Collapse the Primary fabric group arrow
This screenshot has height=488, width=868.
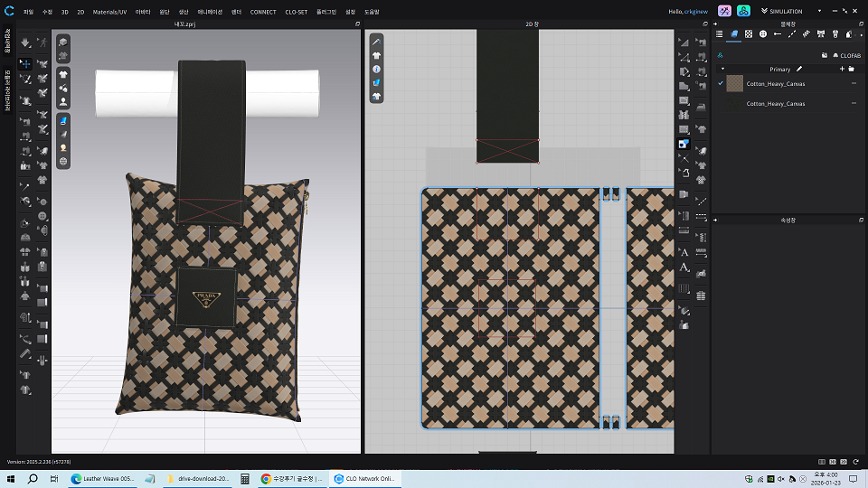tap(722, 69)
